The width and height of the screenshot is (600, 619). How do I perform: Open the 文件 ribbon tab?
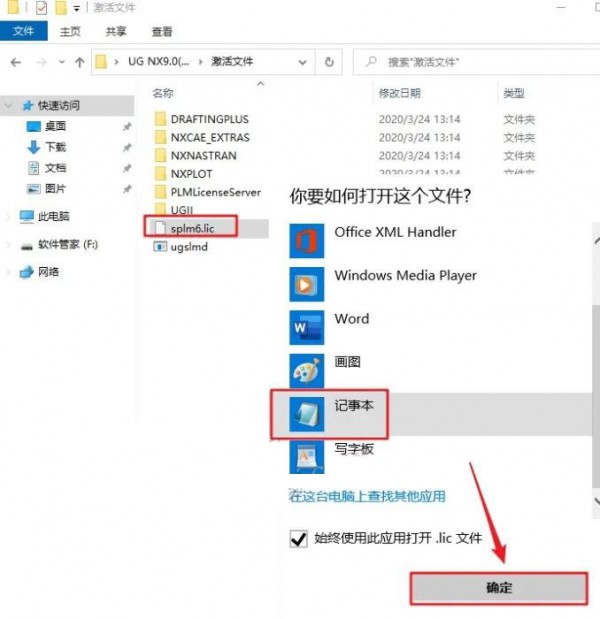[x=23, y=31]
